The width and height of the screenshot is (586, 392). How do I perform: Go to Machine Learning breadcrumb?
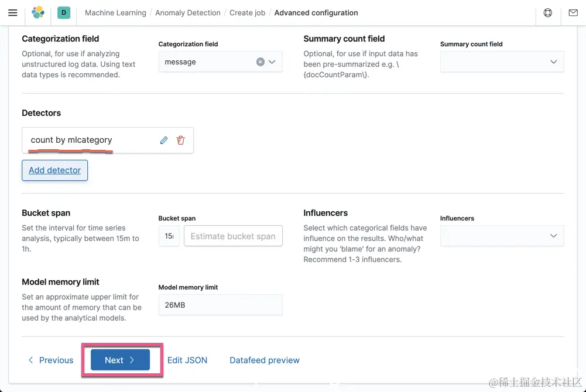115,12
